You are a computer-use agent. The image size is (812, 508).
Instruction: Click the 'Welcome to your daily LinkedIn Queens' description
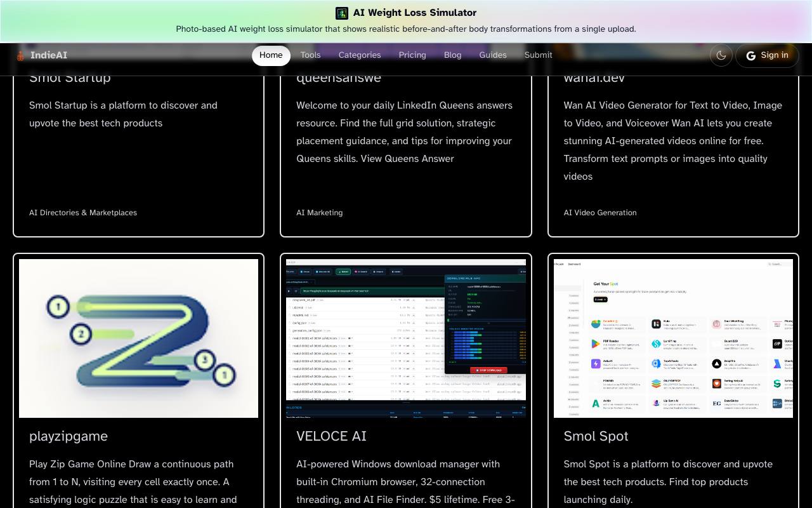405,132
